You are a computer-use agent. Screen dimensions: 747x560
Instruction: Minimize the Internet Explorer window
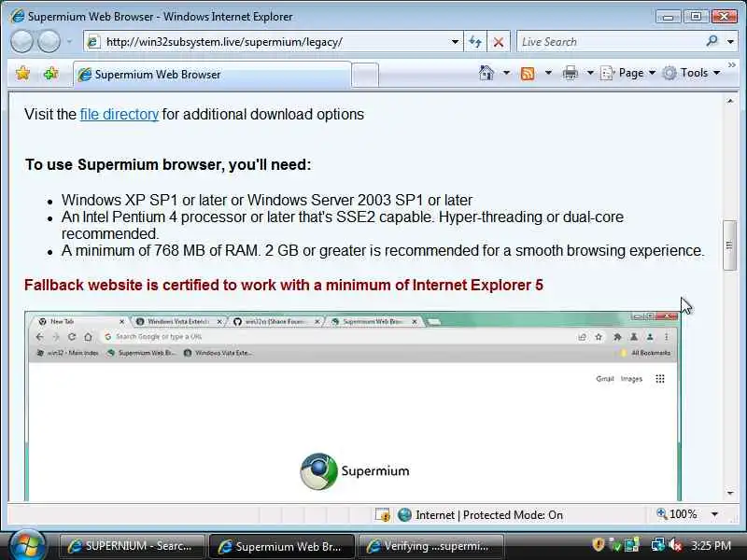coord(668,17)
